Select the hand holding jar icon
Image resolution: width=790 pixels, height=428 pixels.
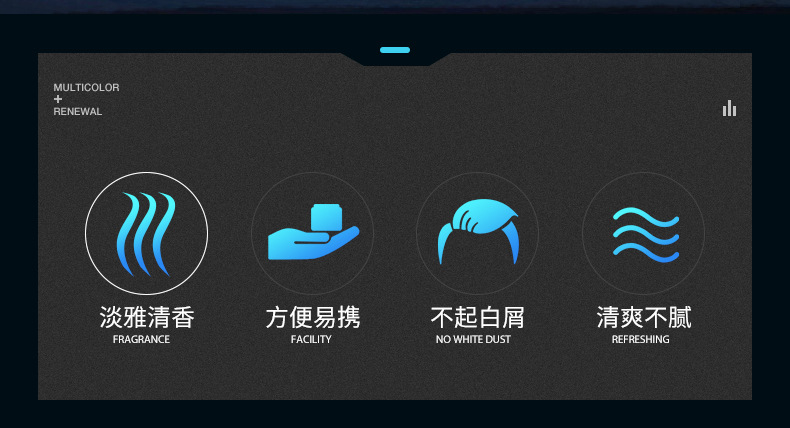click(313, 232)
